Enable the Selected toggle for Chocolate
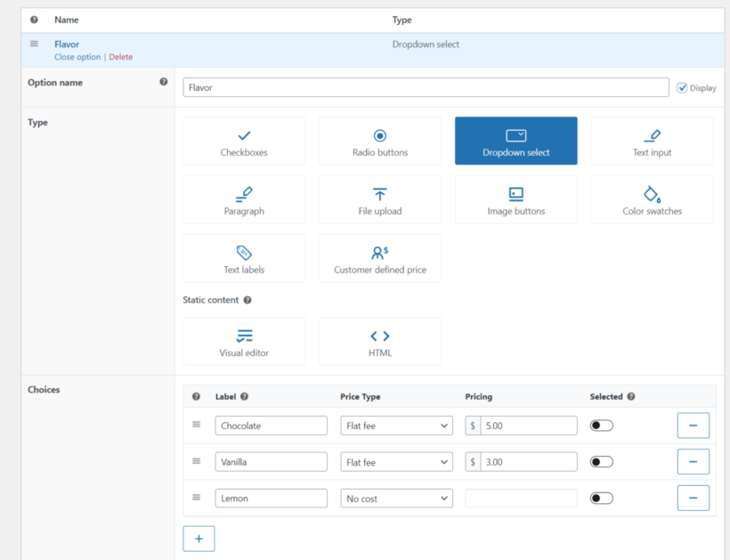Screen dimensions: 730x560 601,426
